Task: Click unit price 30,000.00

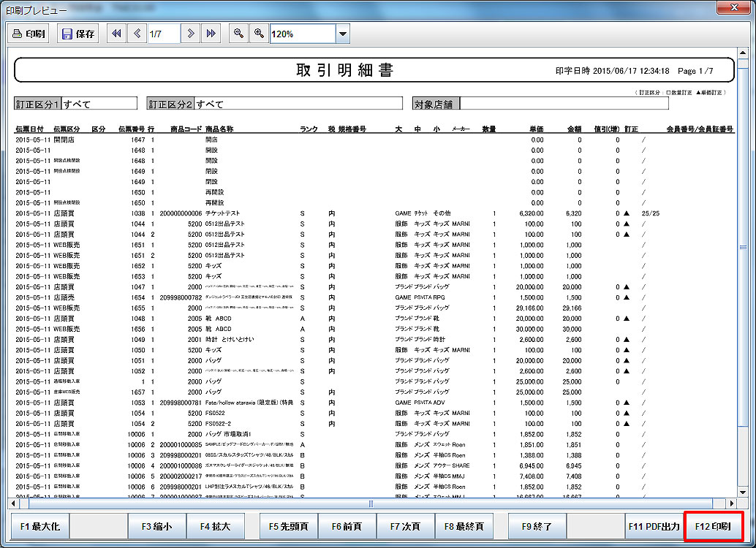Action: (530, 329)
